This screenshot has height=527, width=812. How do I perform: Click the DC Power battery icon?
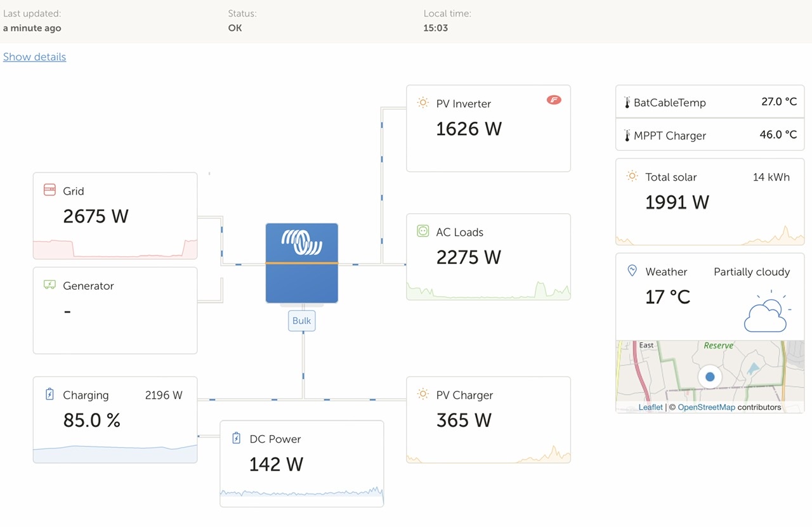click(237, 438)
